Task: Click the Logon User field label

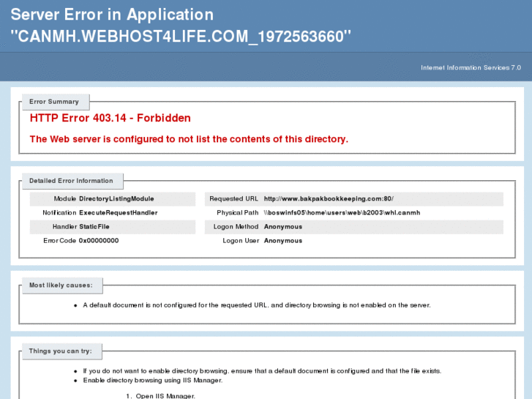Action: 241,240
